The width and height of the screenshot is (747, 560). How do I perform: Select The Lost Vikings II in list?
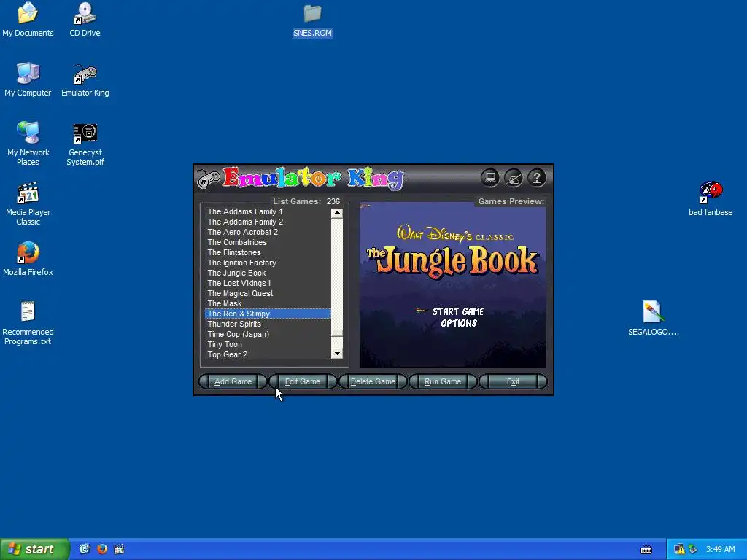268,284
